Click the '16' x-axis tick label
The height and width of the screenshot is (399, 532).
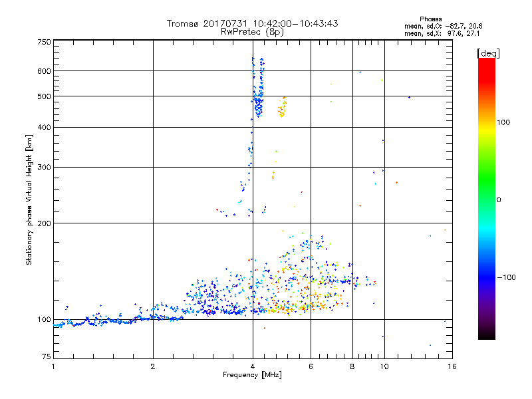452,366
